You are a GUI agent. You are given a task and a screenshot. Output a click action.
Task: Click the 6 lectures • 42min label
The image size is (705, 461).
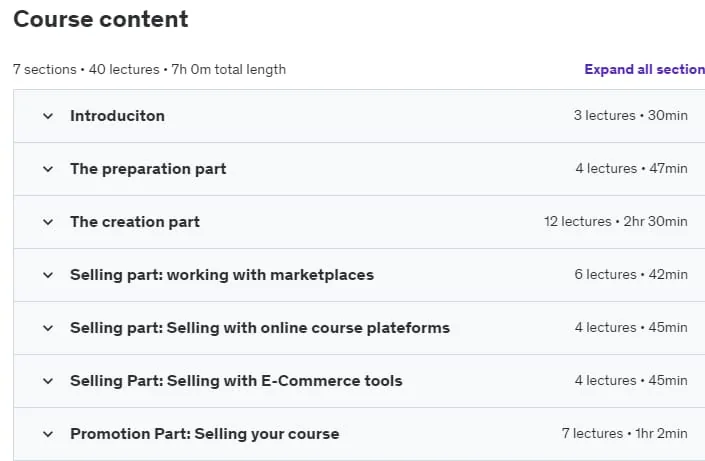pos(631,275)
